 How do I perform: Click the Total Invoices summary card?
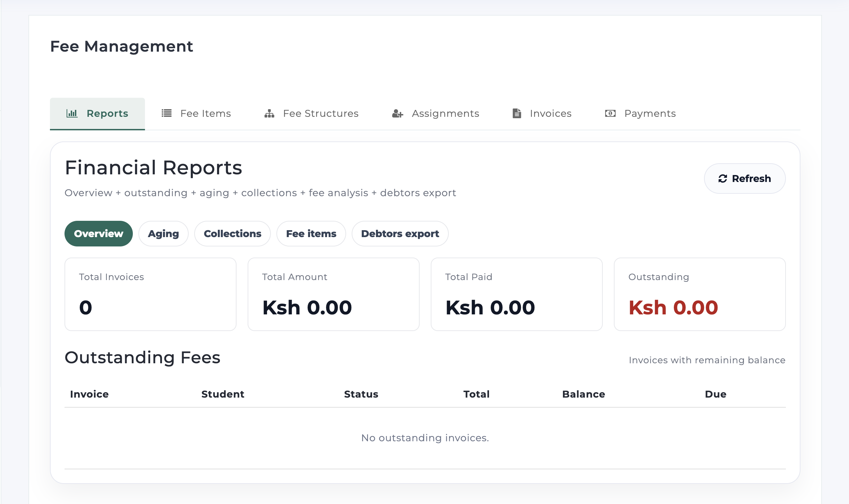[x=150, y=294]
